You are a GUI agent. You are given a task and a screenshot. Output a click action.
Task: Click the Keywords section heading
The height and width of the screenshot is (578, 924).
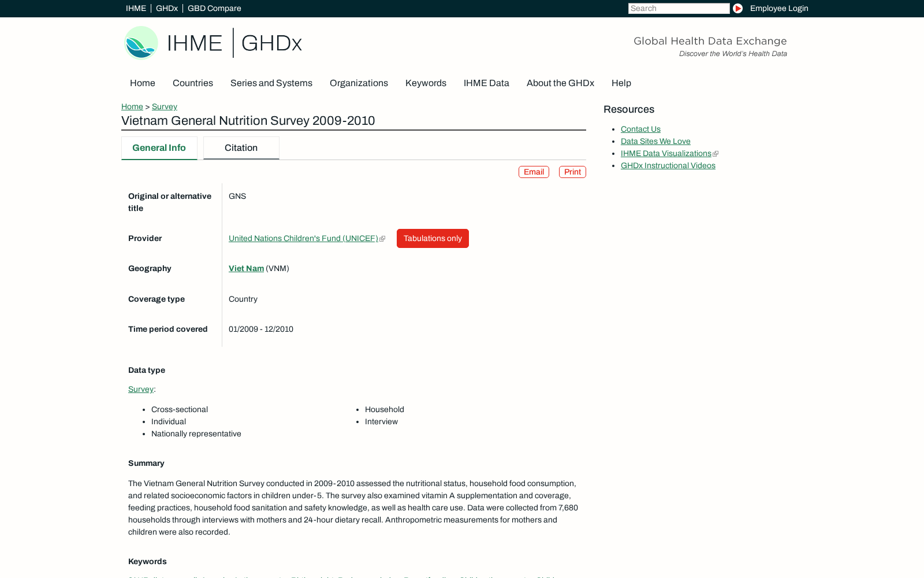(147, 561)
